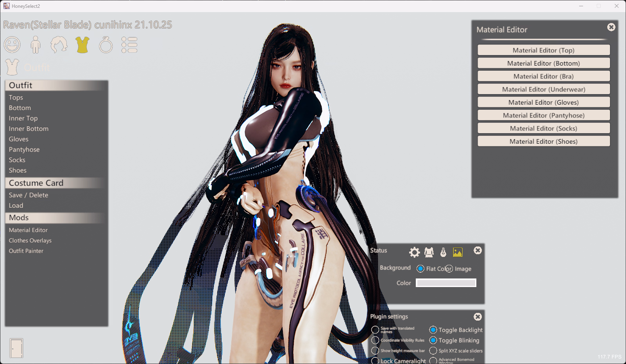The image size is (626, 364).
Task: Open the Body category (person icon)
Action: [x=36, y=45]
